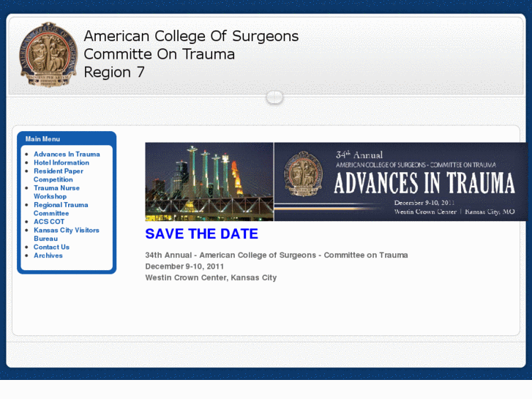Open the Trauma Nurse Workshop link

(56, 193)
